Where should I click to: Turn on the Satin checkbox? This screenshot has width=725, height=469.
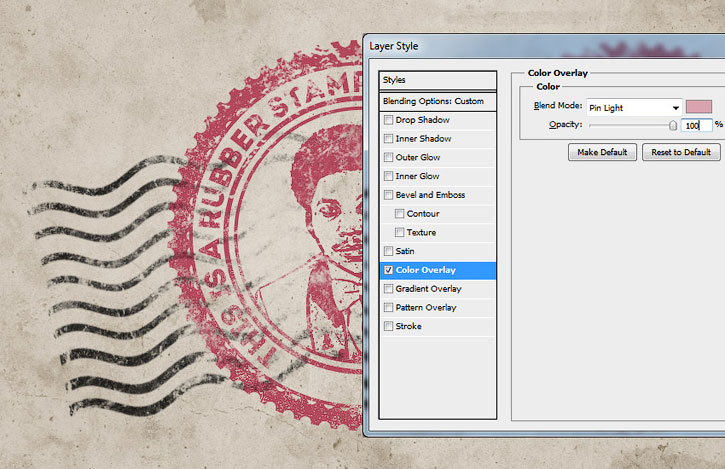click(388, 251)
